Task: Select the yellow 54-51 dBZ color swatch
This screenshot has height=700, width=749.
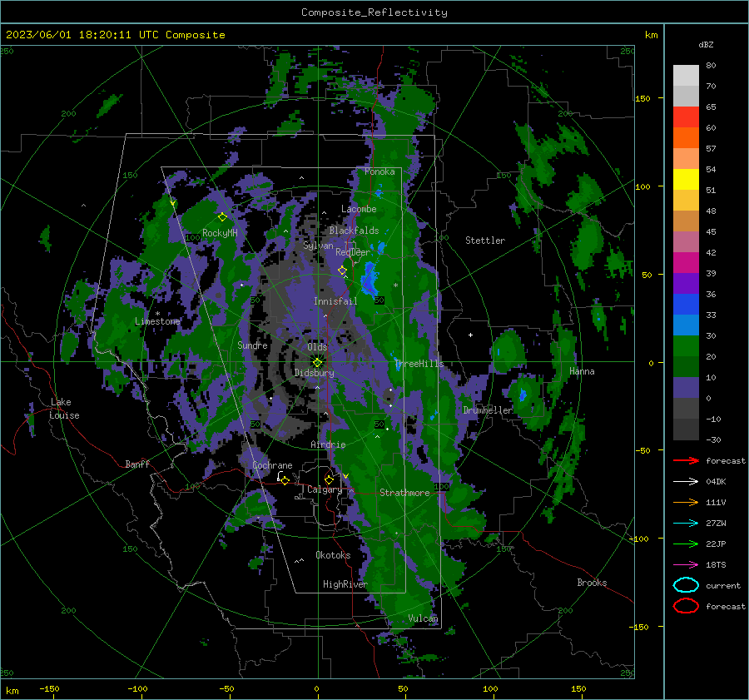Action: [x=686, y=180]
